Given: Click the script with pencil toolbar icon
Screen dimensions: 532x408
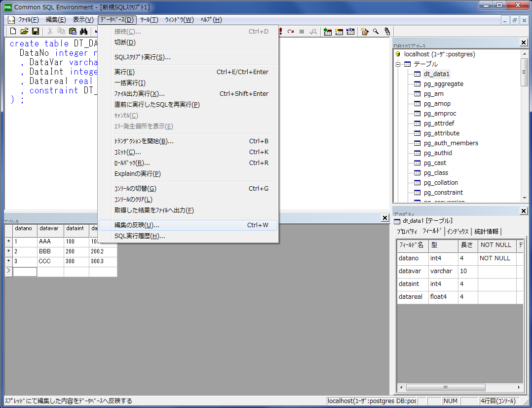Looking at the screenshot, I should pyautogui.click(x=364, y=32).
